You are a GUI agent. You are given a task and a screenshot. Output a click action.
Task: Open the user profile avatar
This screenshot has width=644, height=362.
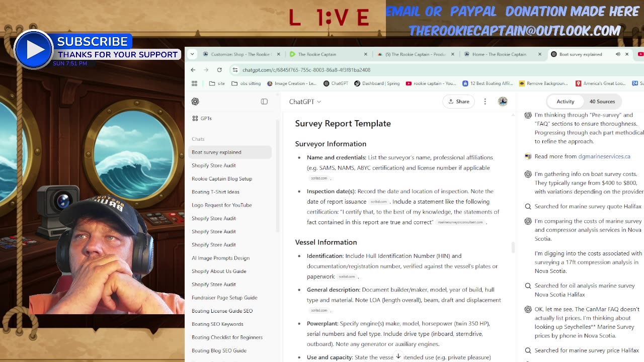(x=503, y=102)
